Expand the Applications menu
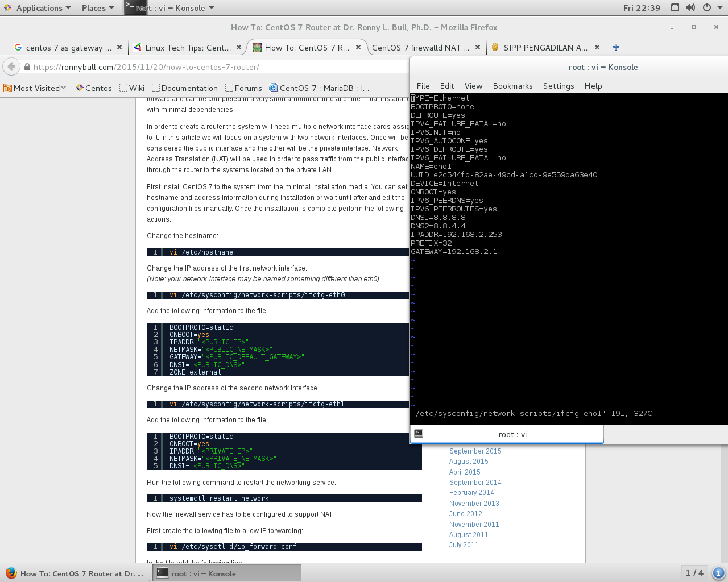 click(38, 8)
